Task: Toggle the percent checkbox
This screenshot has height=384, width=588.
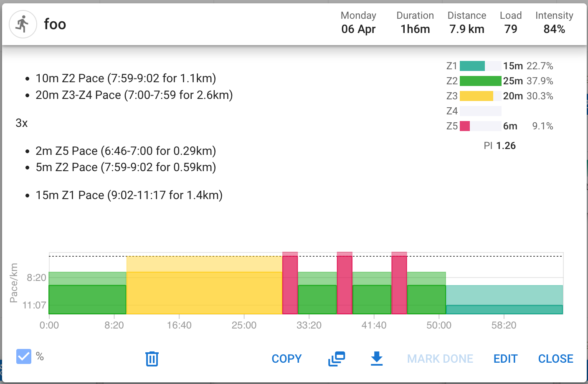Action: point(24,356)
